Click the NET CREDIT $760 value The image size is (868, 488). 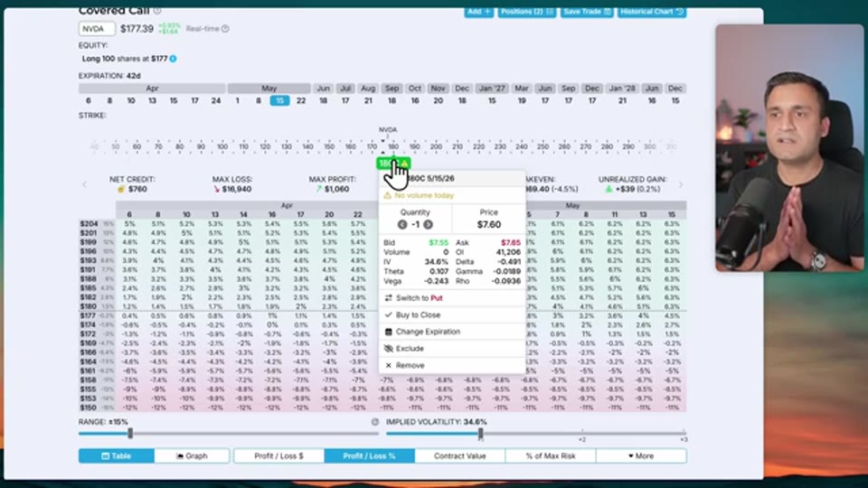pyautogui.click(x=137, y=189)
